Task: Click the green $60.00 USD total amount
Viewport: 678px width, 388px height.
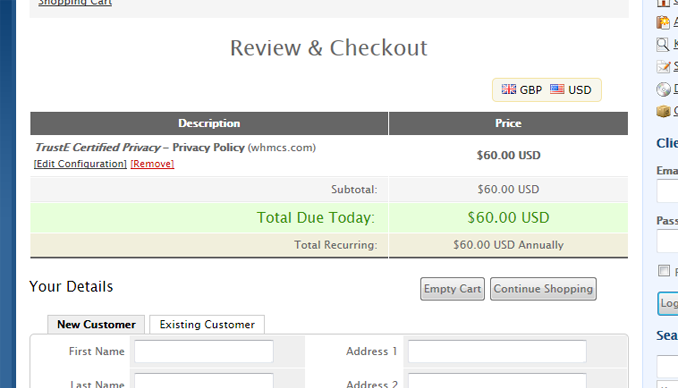Action: [x=508, y=218]
